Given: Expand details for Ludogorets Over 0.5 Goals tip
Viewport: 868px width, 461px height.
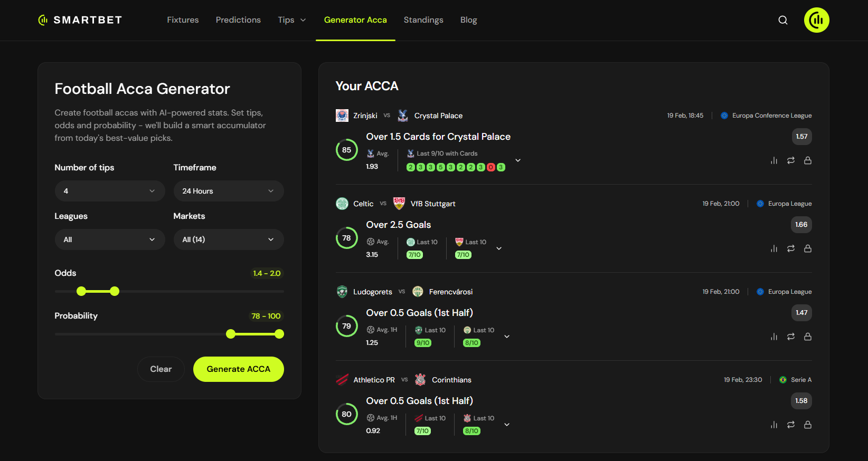Looking at the screenshot, I should (507, 337).
